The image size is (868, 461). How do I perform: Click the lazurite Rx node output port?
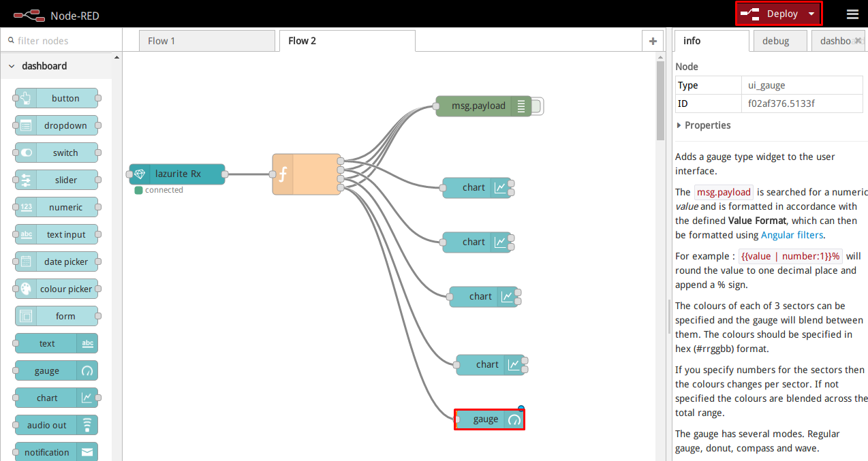click(x=226, y=174)
